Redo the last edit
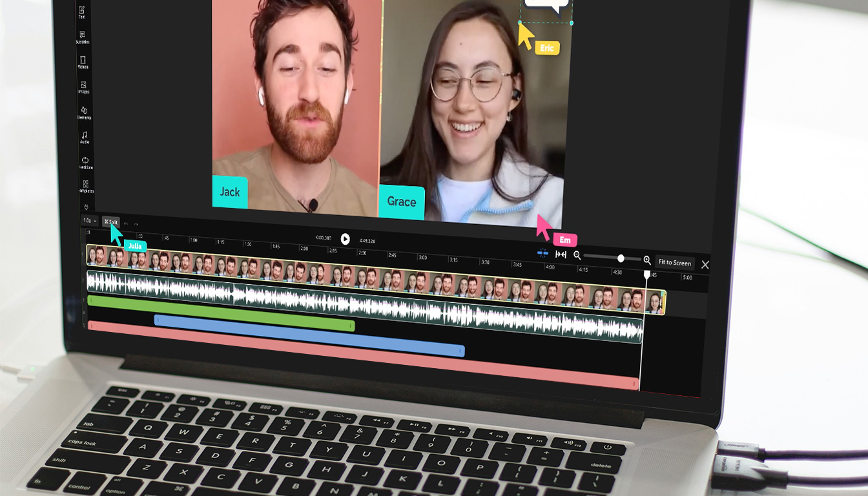The width and height of the screenshot is (868, 496). tap(136, 225)
